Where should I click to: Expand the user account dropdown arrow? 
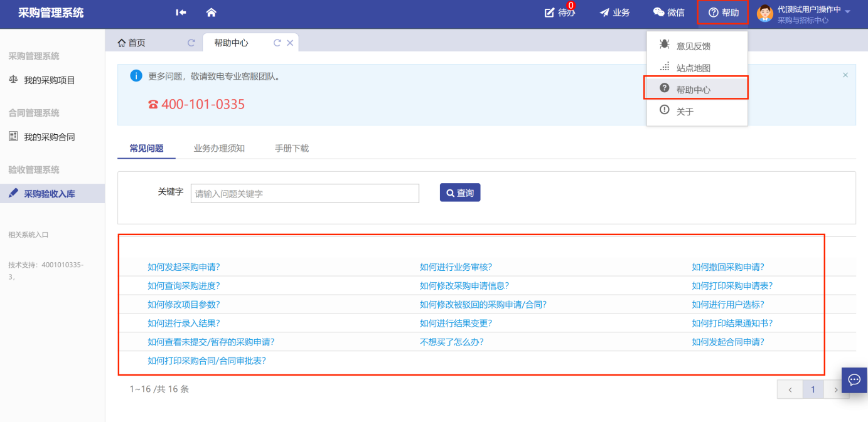pyautogui.click(x=847, y=12)
